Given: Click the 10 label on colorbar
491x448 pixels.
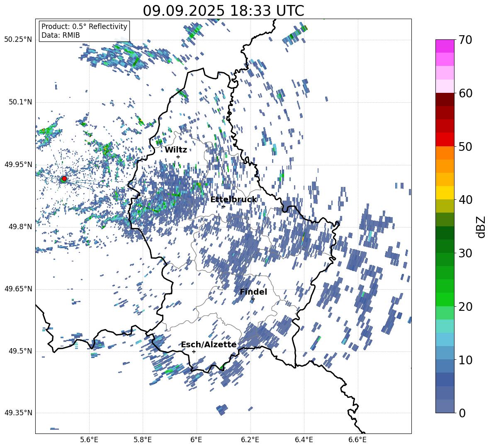Looking at the screenshot, I should point(465,360).
